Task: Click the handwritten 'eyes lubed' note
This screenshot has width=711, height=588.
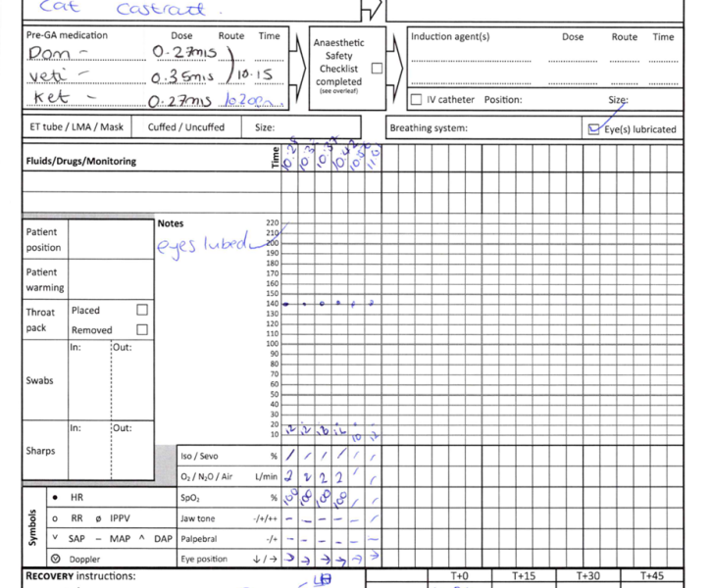Action: click(203, 244)
